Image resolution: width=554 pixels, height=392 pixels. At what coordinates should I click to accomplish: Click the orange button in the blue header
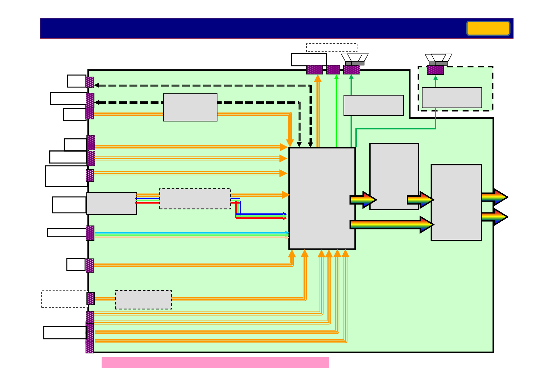point(488,28)
